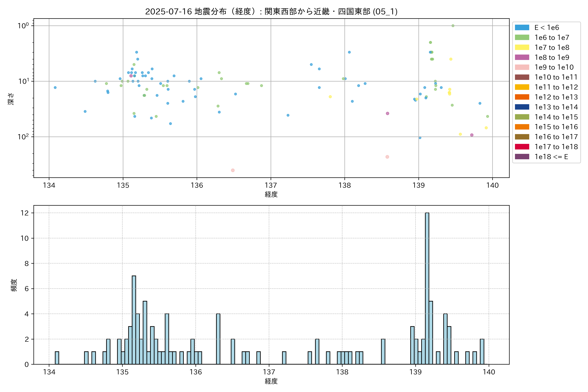Click the leftmost histogram bar near 134

pyautogui.click(x=57, y=358)
